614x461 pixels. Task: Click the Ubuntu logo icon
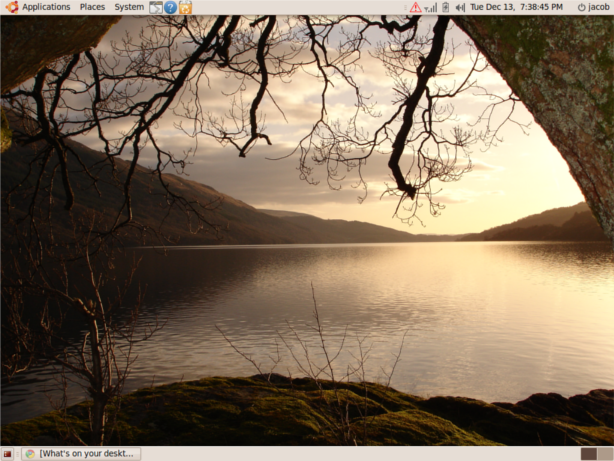pyautogui.click(x=12, y=7)
